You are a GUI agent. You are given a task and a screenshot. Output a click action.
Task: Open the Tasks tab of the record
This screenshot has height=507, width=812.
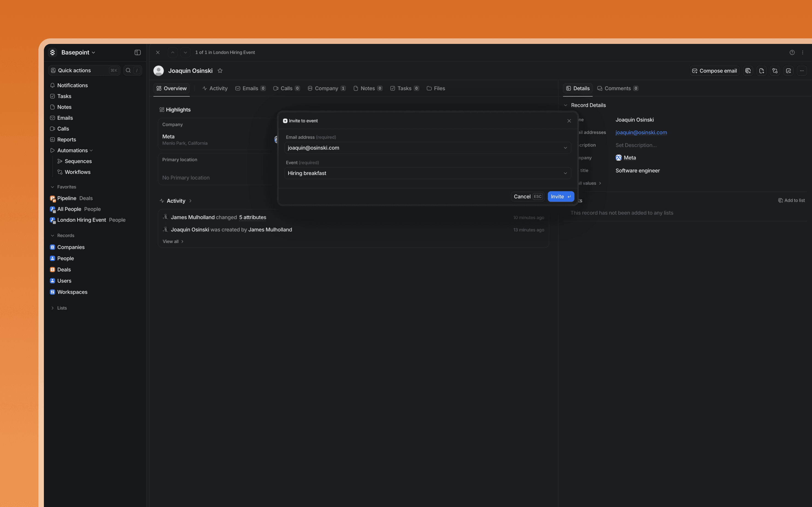pyautogui.click(x=405, y=89)
